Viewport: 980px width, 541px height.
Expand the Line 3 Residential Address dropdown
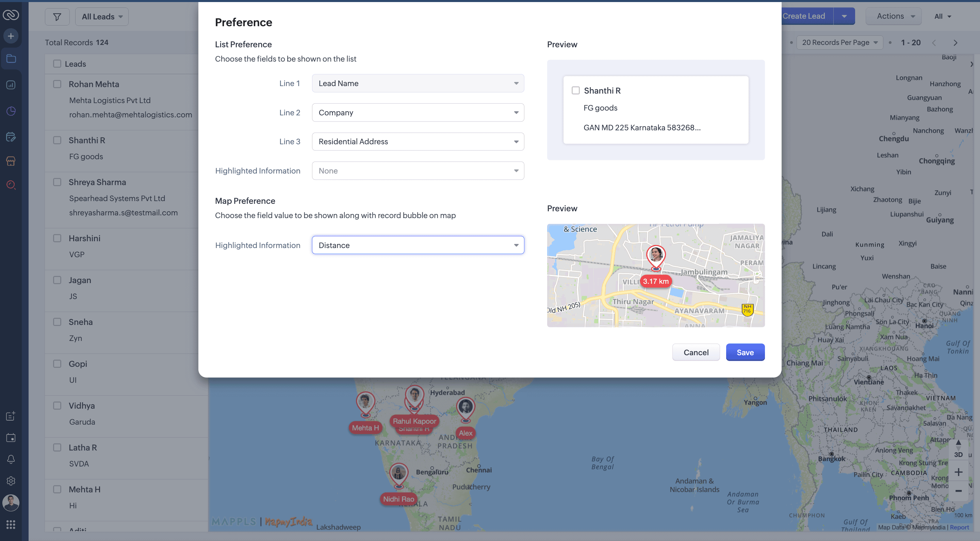pos(418,142)
